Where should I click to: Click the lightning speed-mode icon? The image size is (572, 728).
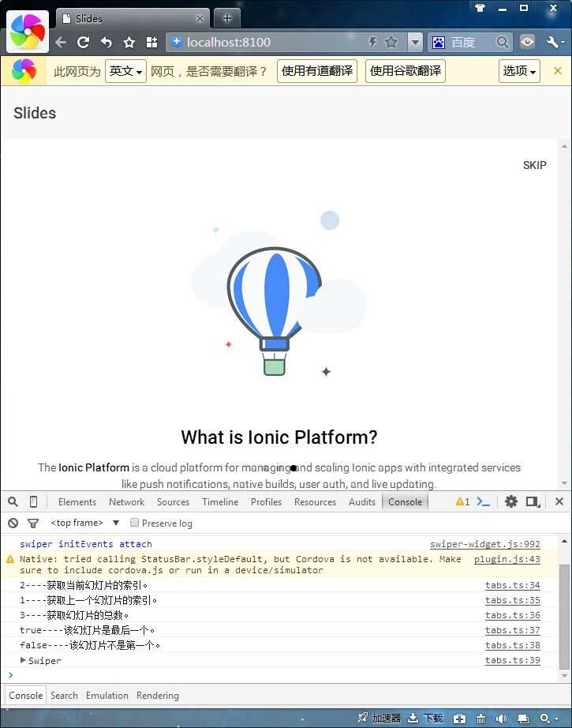click(372, 43)
